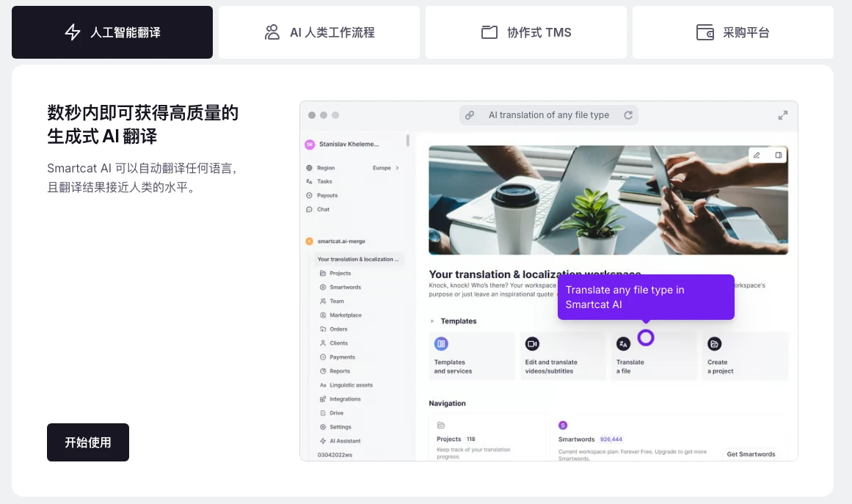Click the Region globe icon

point(309,168)
